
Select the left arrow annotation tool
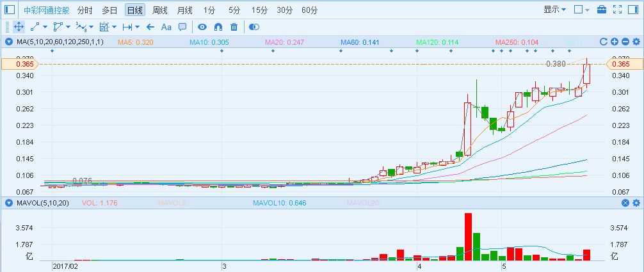tap(150, 27)
